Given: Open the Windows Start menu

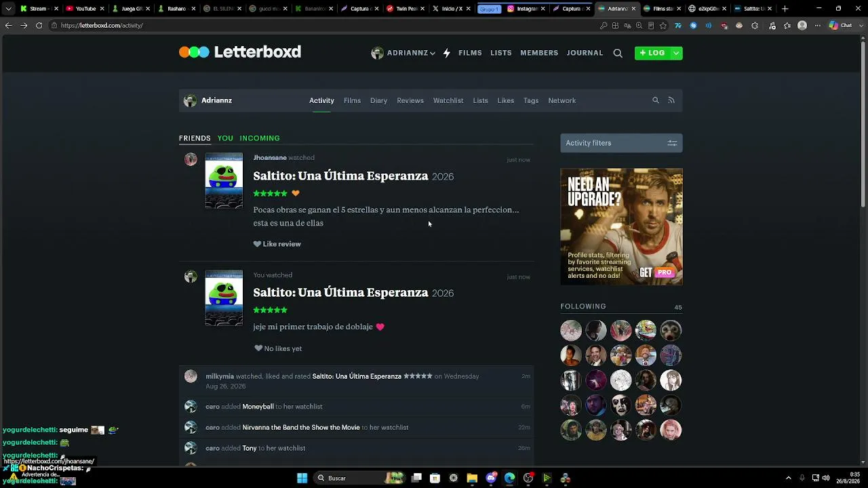Looking at the screenshot, I should 302,478.
